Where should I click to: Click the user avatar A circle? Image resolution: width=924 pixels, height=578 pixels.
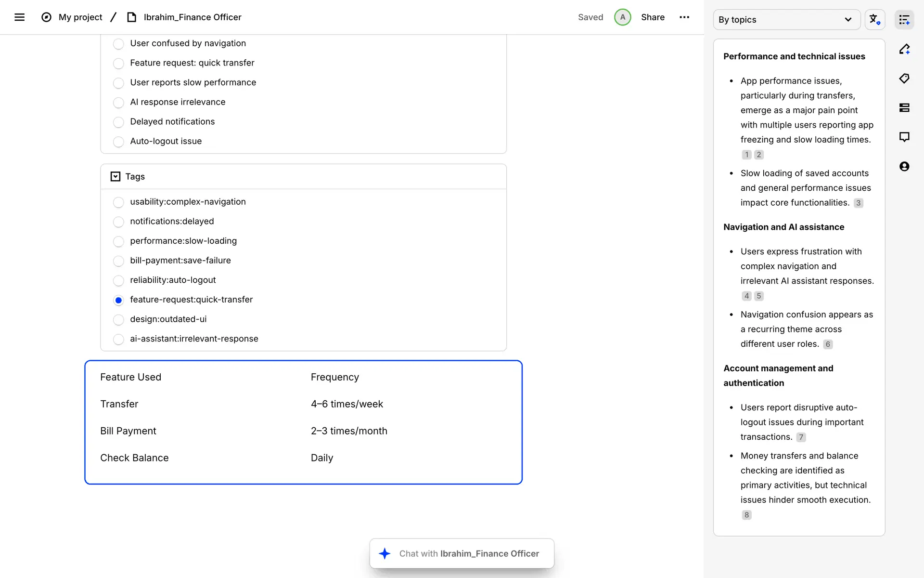coord(622,17)
